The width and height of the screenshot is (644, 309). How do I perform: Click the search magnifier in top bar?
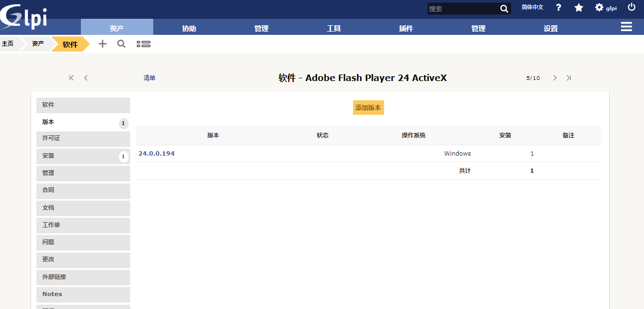504,9
